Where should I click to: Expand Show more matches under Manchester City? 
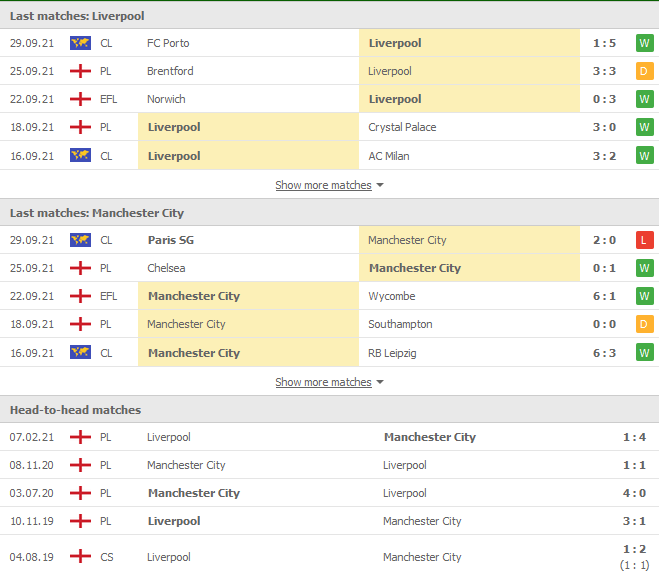pos(323,382)
